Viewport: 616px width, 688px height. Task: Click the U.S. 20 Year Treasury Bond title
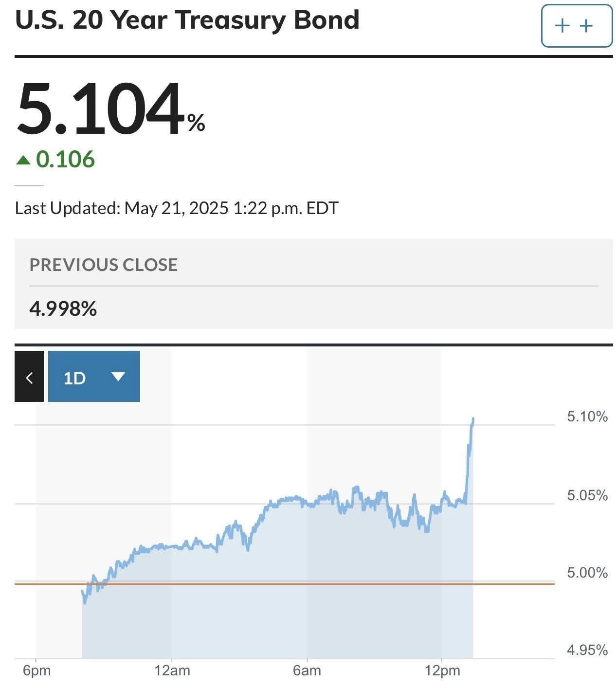(x=187, y=20)
